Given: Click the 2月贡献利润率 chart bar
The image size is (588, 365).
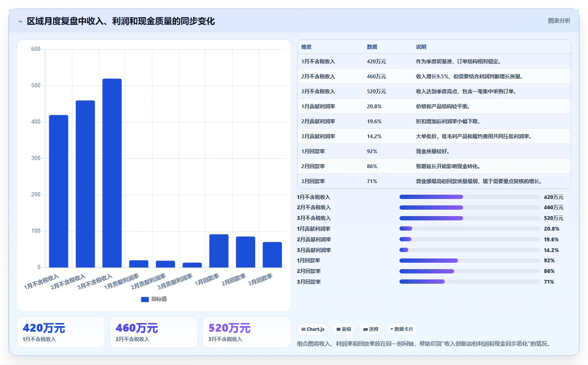Looking at the screenshot, I should [x=165, y=264].
